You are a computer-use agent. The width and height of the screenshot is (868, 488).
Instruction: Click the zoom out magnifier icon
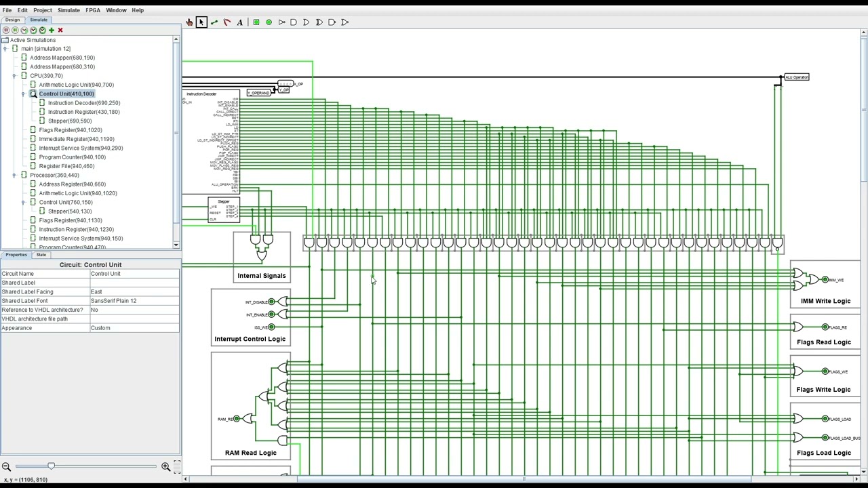pos(6,466)
